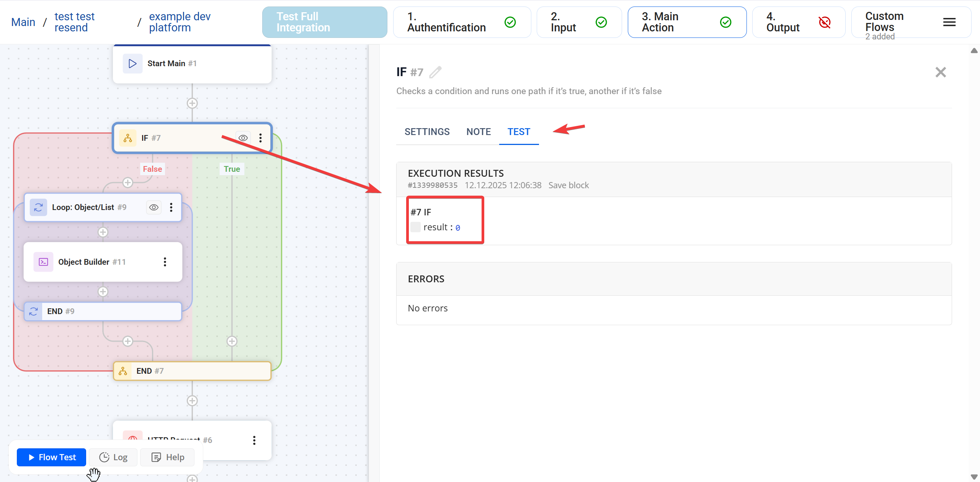The height and width of the screenshot is (482, 980).
Task: Click the Start Main play icon
Action: point(132,64)
